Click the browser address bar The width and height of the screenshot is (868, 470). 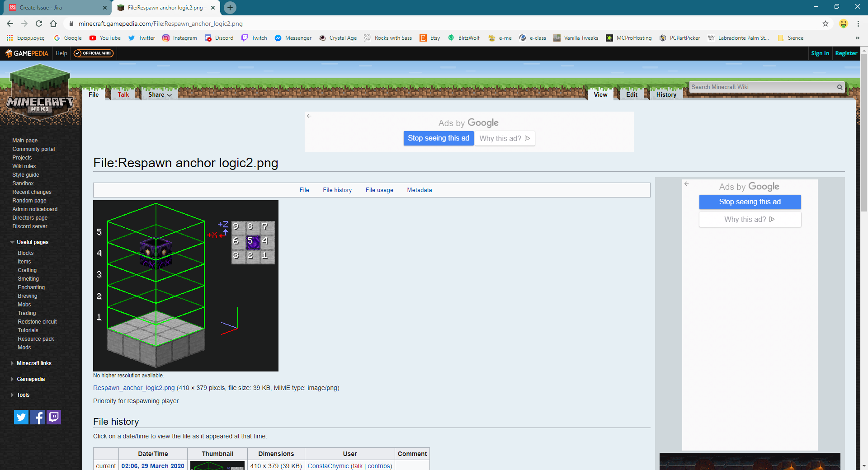point(443,23)
